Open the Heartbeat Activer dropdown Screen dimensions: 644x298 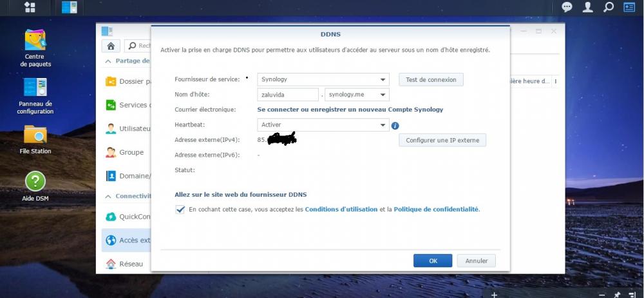point(323,124)
